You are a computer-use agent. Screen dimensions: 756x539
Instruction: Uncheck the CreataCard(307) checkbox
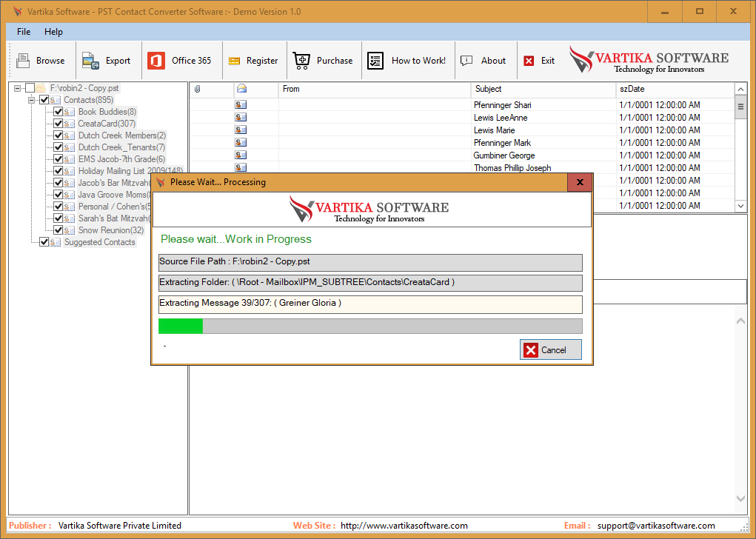tap(58, 124)
